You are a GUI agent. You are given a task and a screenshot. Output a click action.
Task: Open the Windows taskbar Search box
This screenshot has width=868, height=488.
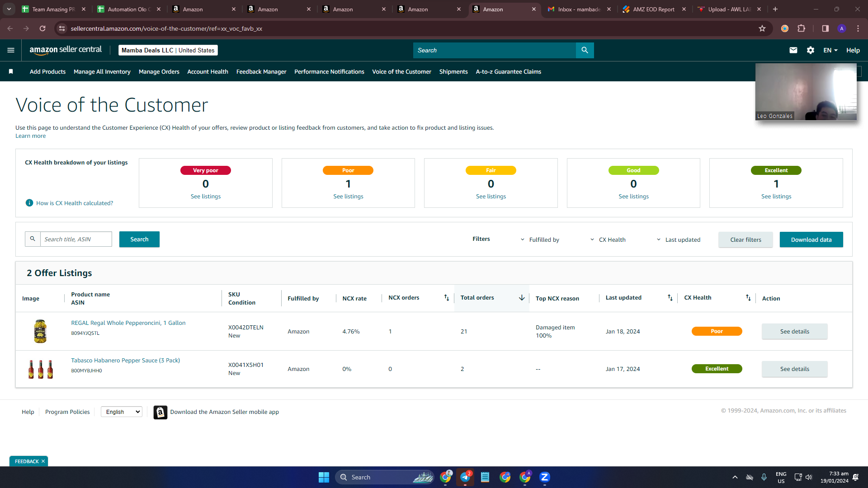tap(384, 477)
